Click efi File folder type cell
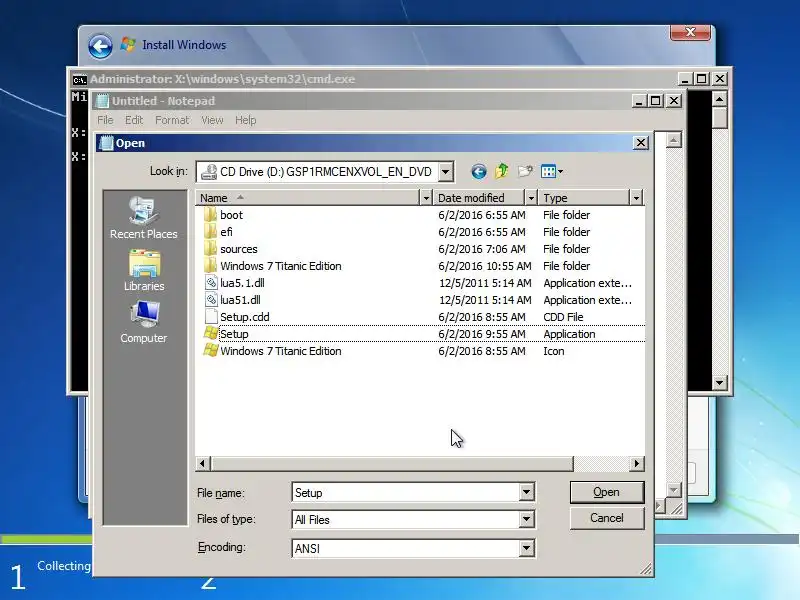The image size is (800, 600). [x=566, y=232]
